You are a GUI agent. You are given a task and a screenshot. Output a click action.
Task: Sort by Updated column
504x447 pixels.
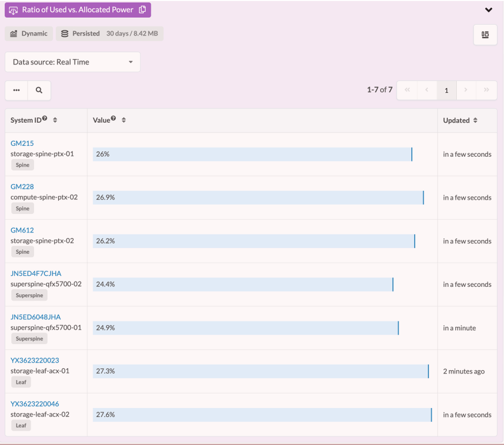pos(475,120)
